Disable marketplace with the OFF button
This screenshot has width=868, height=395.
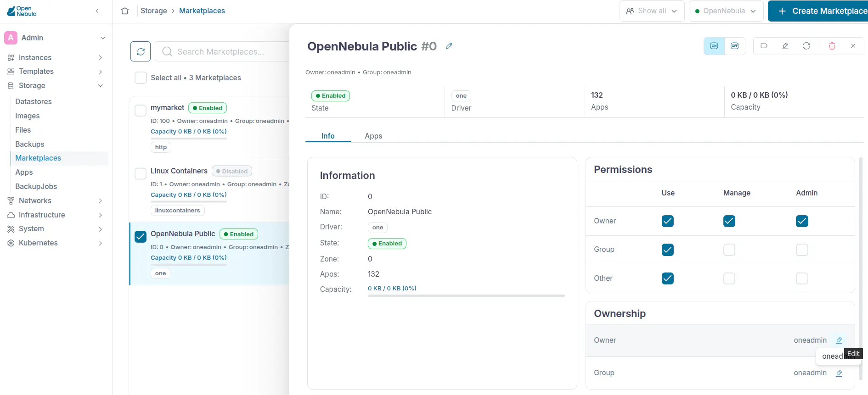point(735,46)
